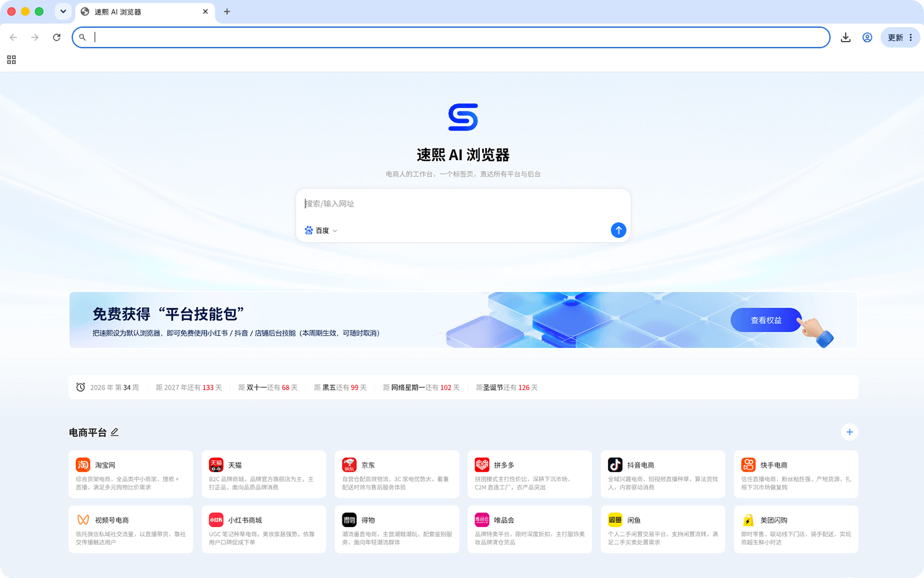Click 距双十一还有 68 天 countdown
Viewport: 924px width, 578px height.
tap(268, 388)
